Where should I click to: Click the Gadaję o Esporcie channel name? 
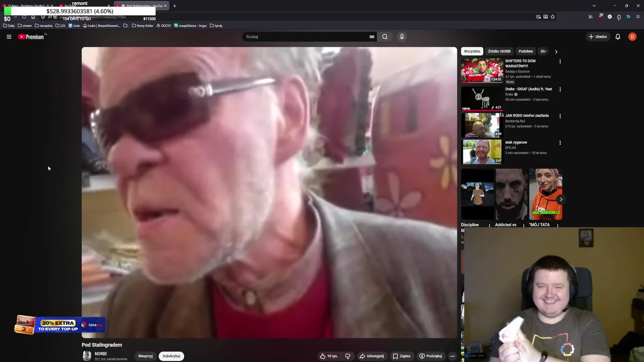click(x=517, y=71)
